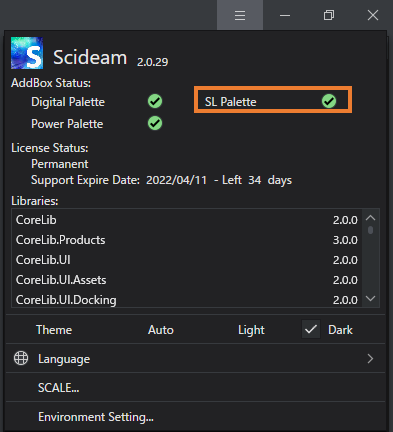
Task: Click the support expire date 2022/04/11
Action: click(176, 180)
